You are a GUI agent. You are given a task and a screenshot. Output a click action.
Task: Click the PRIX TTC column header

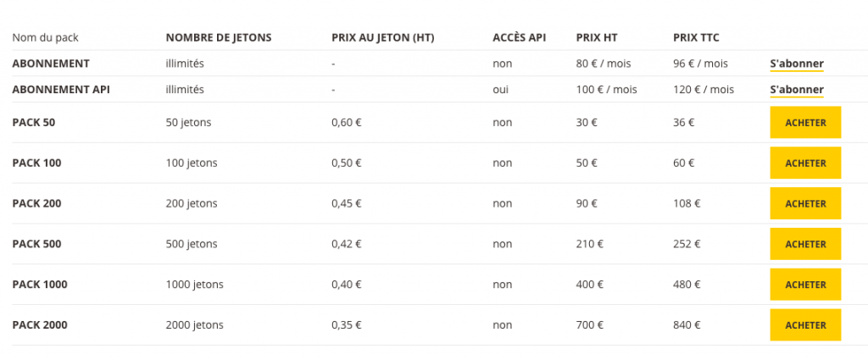point(696,37)
